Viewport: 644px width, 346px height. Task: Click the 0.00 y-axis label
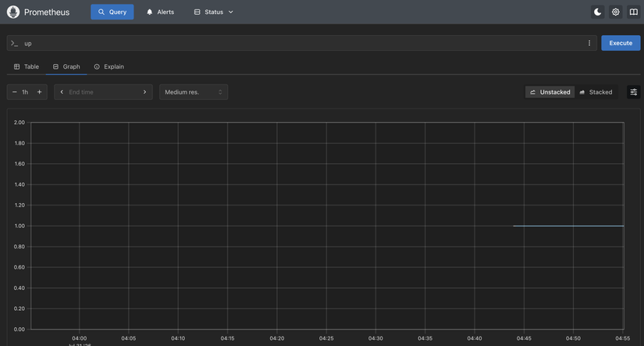click(x=20, y=329)
